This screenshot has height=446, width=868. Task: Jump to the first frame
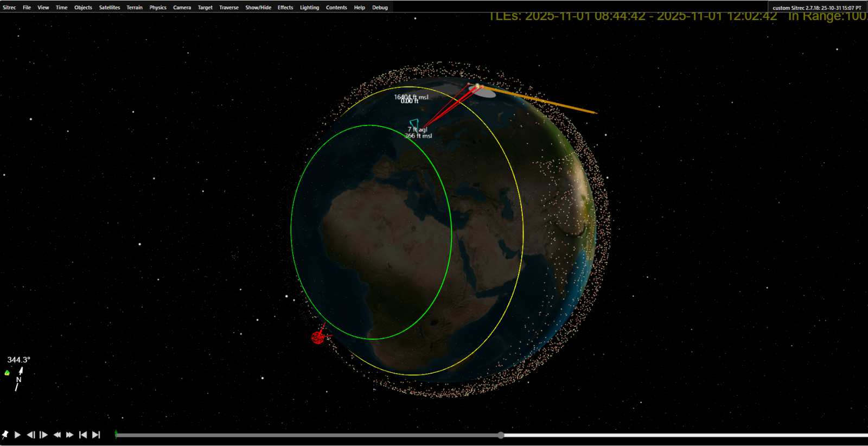coord(83,435)
